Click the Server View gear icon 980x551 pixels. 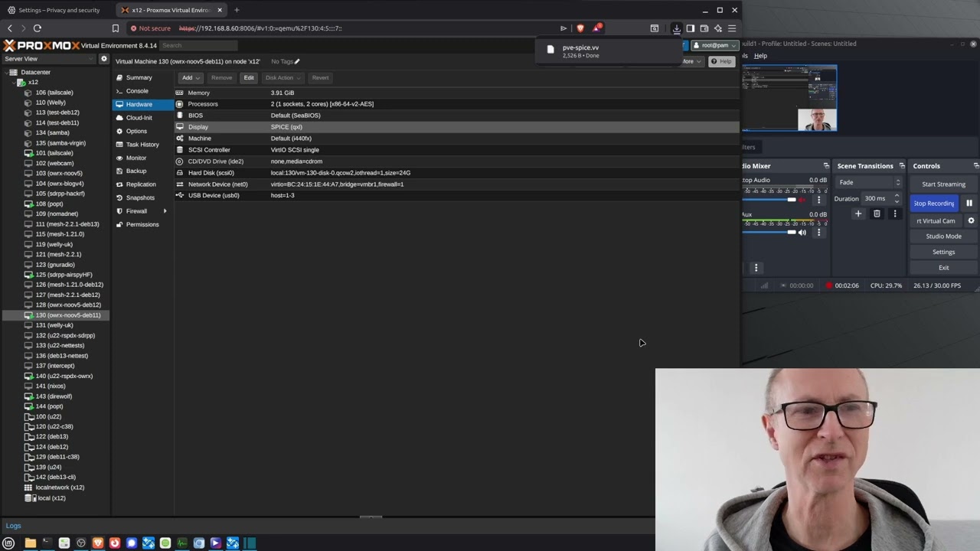click(104, 59)
